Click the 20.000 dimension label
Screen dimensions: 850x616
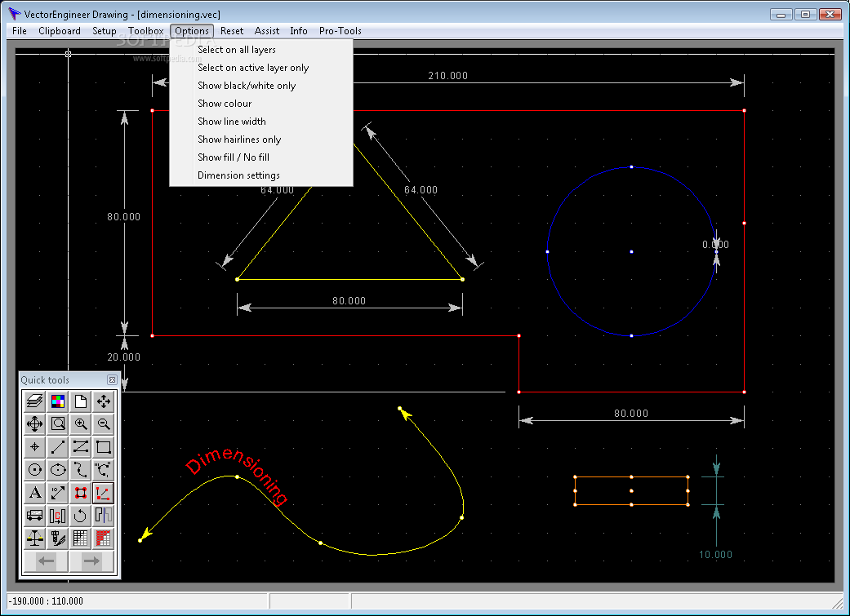coord(123,357)
